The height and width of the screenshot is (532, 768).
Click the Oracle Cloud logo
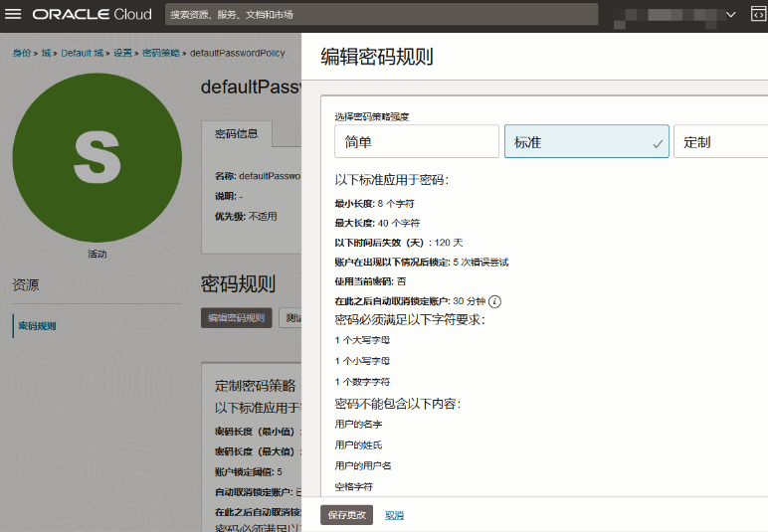(93, 15)
